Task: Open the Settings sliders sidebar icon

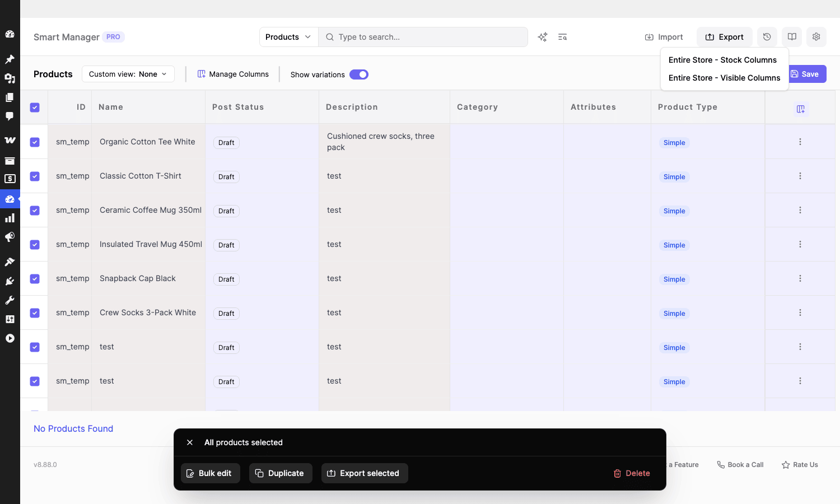Action: [x=10, y=319]
